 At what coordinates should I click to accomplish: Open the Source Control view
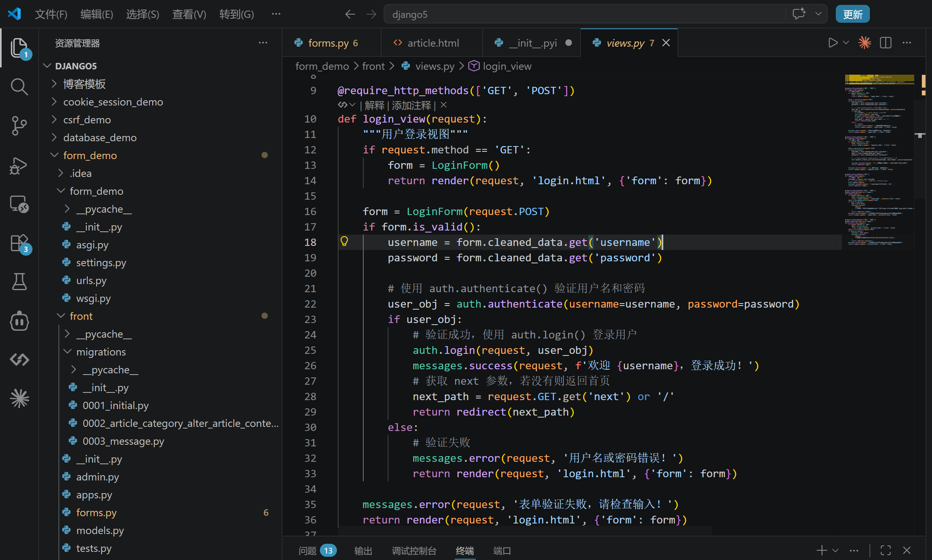(19, 126)
